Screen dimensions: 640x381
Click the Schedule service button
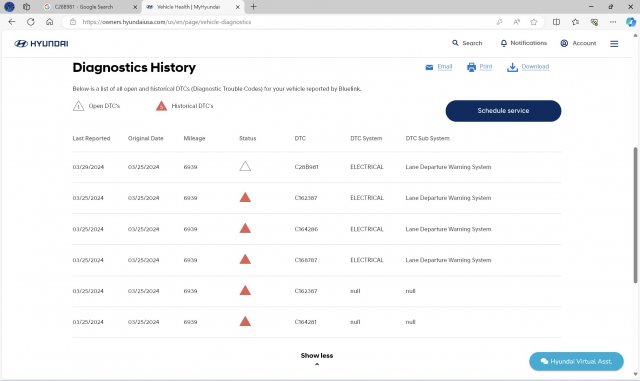[503, 111]
